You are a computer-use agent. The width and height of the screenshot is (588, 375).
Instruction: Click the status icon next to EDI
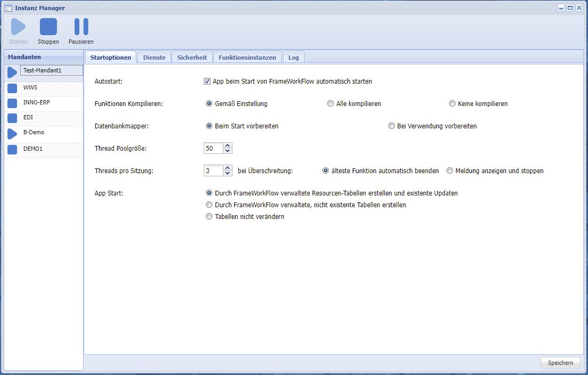pos(12,118)
